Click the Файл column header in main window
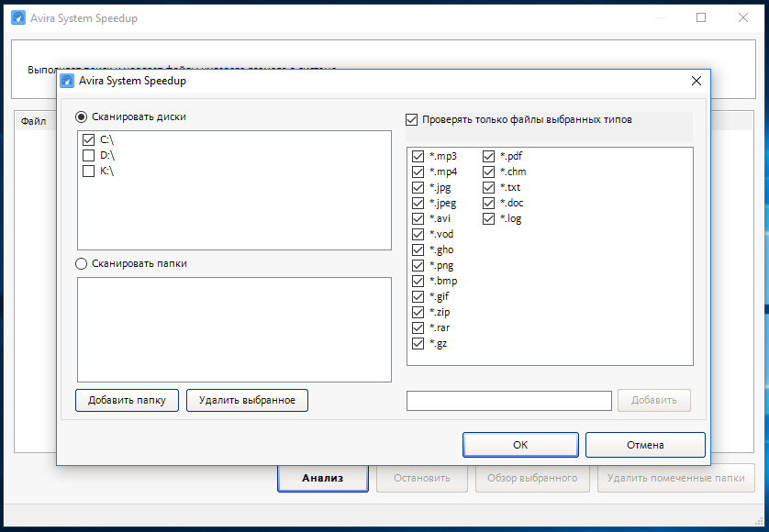Viewport: 769px width, 532px height. point(33,121)
